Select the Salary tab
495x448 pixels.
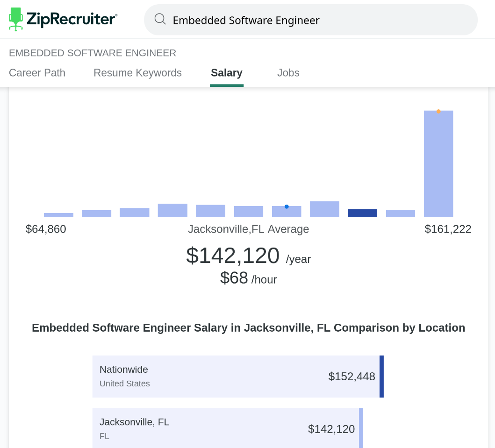(x=227, y=73)
